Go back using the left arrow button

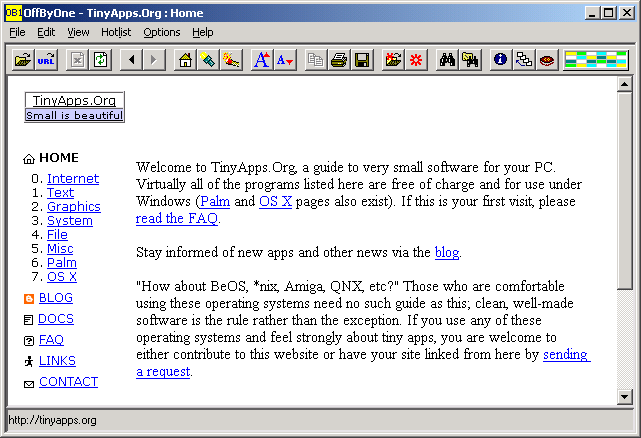pyautogui.click(x=132, y=60)
